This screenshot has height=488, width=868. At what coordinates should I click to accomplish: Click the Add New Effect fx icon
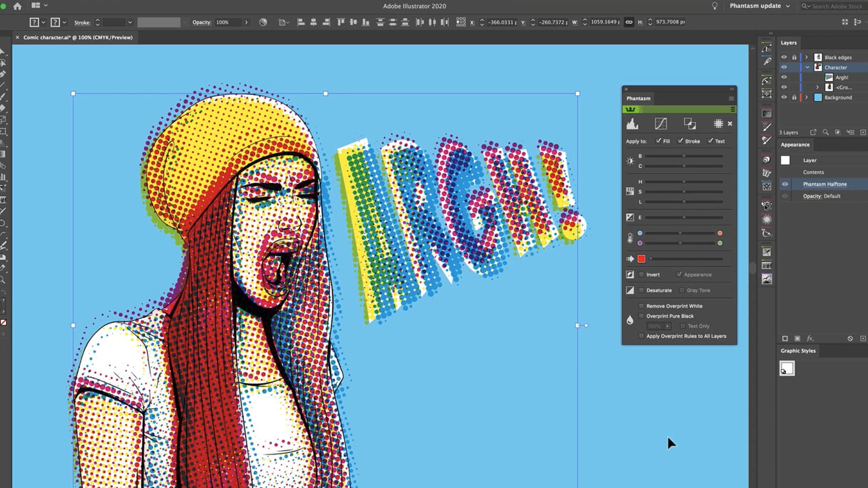[810, 339]
